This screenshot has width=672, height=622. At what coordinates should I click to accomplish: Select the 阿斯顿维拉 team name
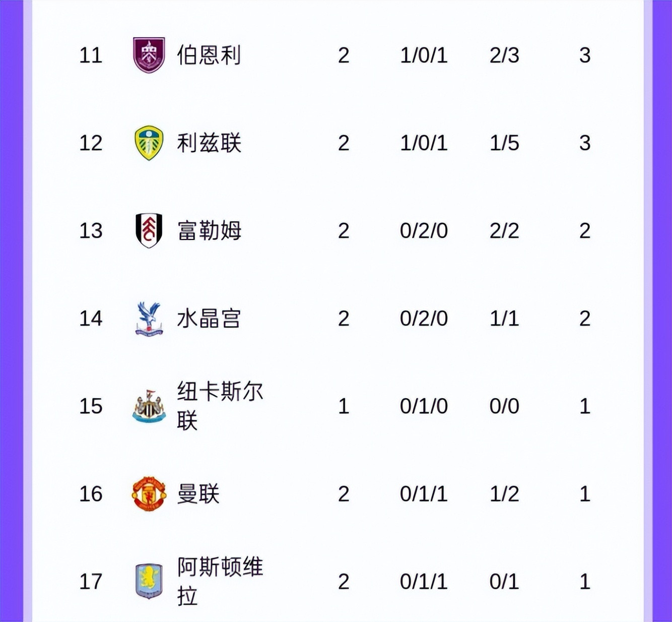(x=220, y=581)
